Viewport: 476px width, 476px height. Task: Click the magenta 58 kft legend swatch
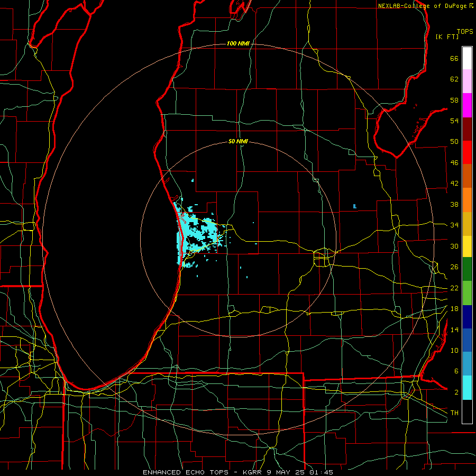pyautogui.click(x=467, y=105)
